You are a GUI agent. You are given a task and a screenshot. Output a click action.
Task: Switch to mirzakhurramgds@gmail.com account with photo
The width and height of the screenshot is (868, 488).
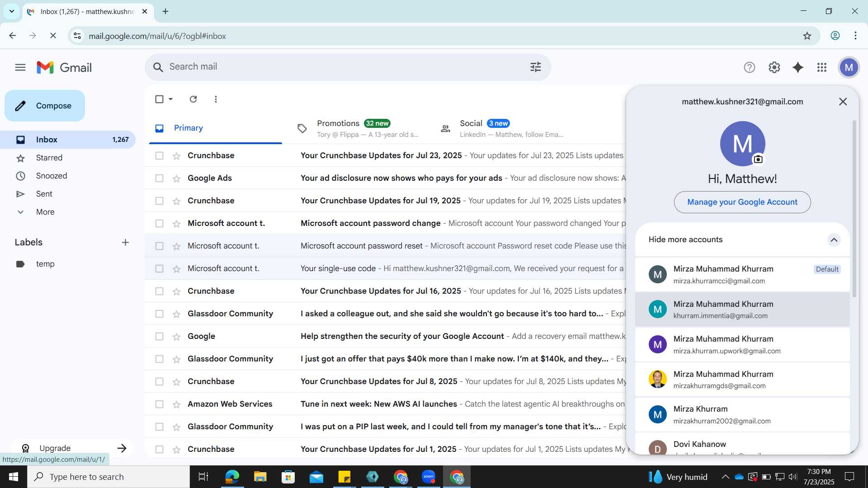(742, 380)
